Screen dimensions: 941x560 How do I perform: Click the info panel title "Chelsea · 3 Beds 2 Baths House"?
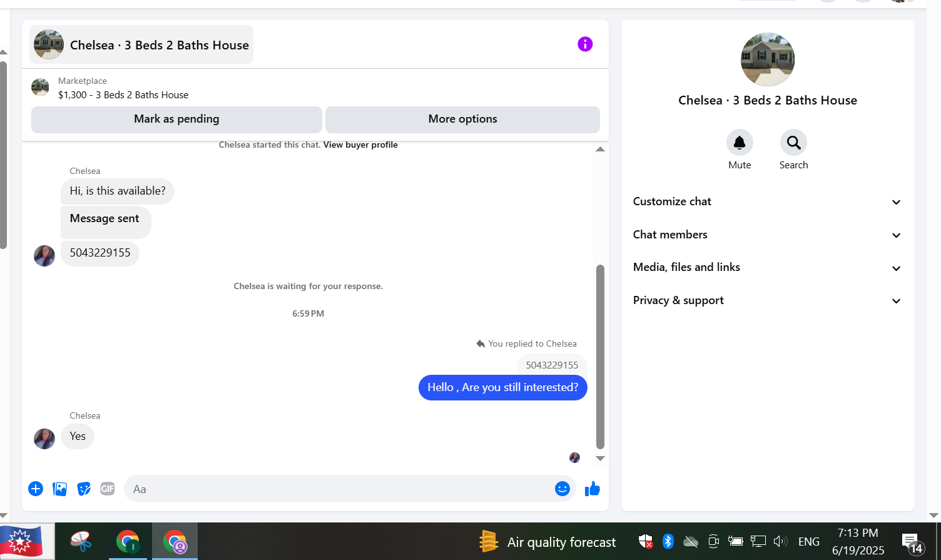click(768, 100)
